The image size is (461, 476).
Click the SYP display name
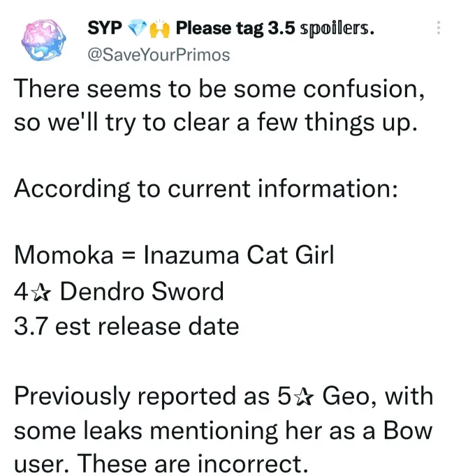[105, 28]
